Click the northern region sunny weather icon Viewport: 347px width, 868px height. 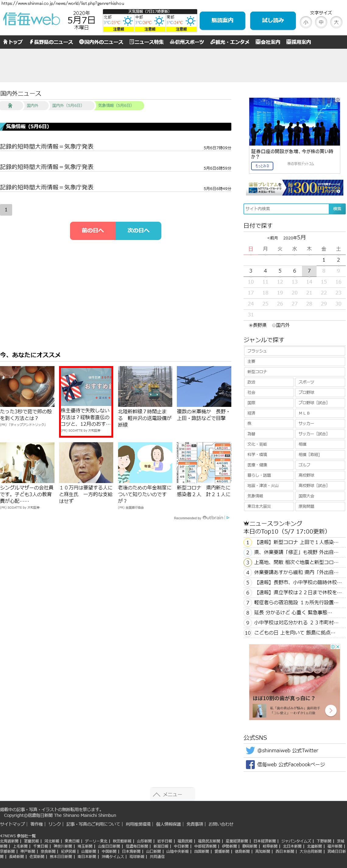click(x=128, y=21)
